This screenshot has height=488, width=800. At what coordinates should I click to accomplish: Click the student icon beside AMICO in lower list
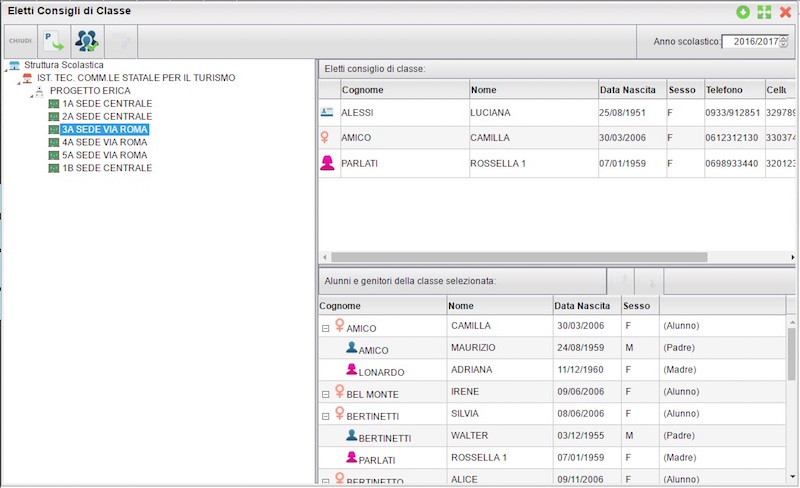tap(339, 325)
